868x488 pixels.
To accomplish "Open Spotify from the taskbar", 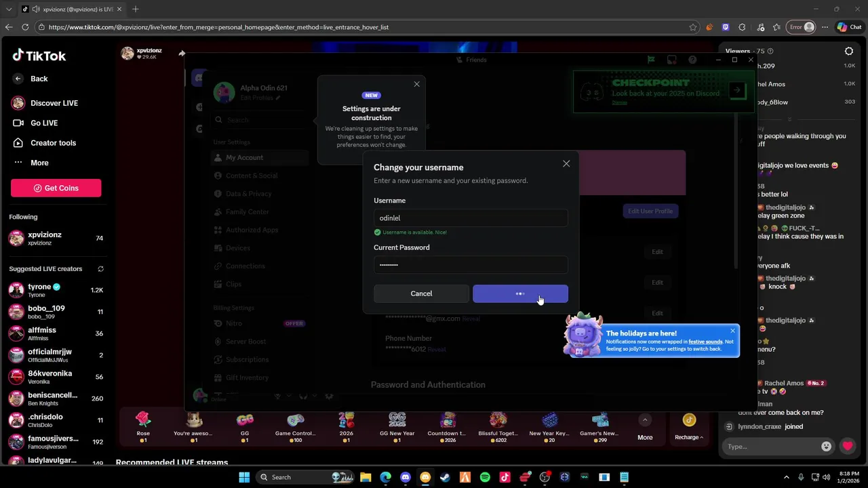I will (x=485, y=477).
